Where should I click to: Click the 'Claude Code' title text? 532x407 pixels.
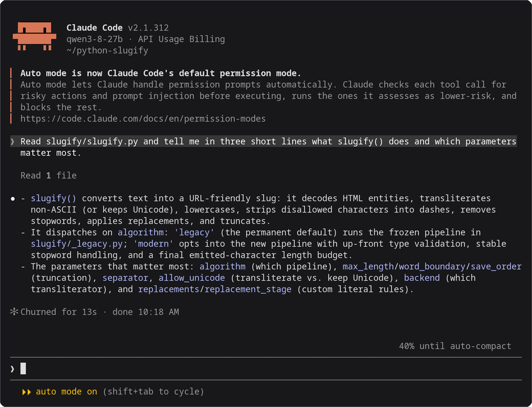[x=95, y=28]
